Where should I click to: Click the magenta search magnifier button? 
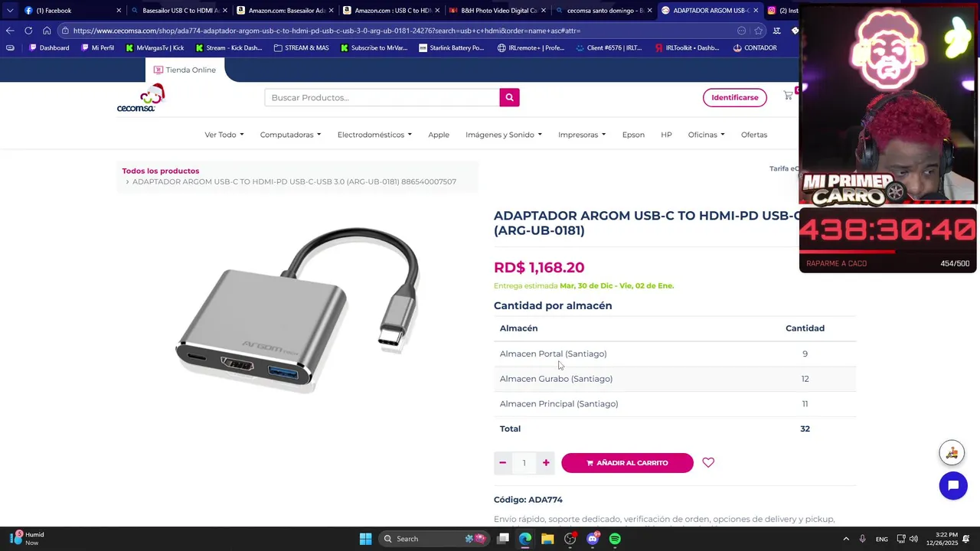(x=509, y=97)
